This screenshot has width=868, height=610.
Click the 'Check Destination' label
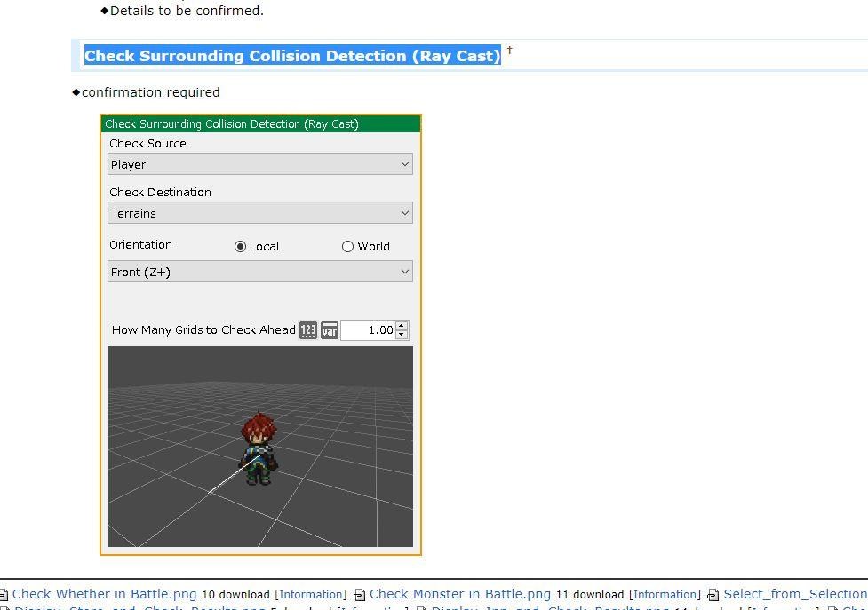(160, 192)
